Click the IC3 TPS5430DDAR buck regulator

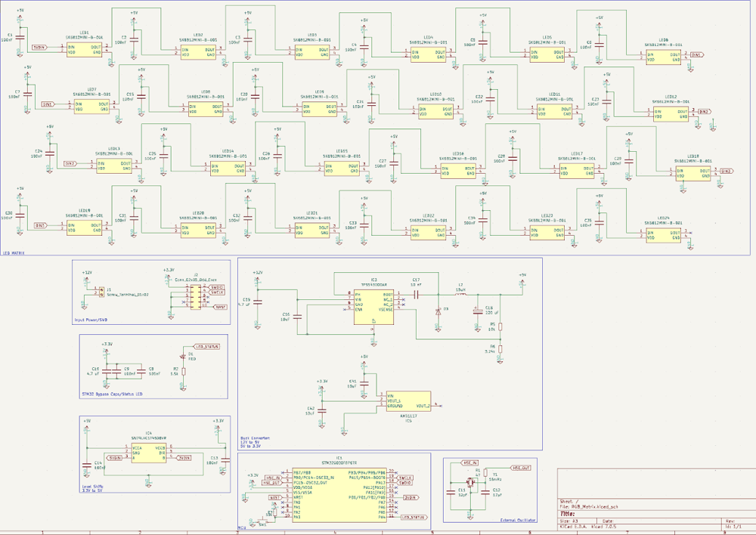pyautogui.click(x=374, y=307)
